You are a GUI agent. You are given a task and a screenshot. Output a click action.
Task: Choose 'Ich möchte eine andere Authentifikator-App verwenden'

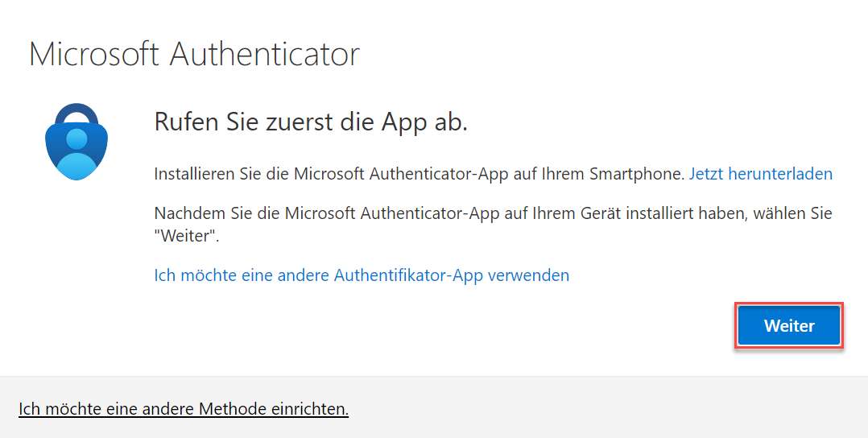tap(362, 275)
